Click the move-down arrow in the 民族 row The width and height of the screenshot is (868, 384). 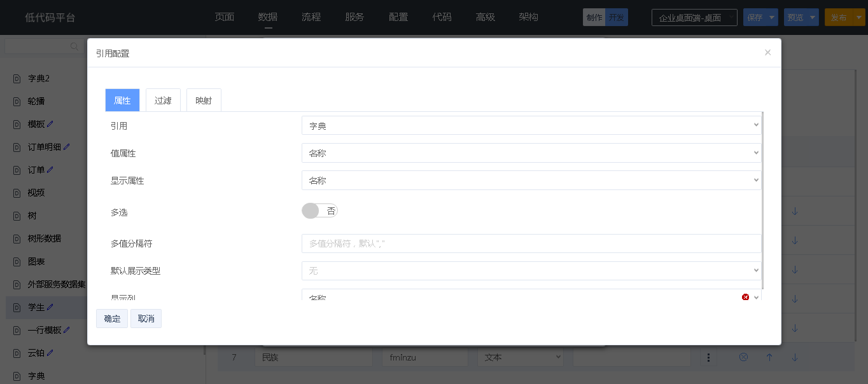(795, 357)
